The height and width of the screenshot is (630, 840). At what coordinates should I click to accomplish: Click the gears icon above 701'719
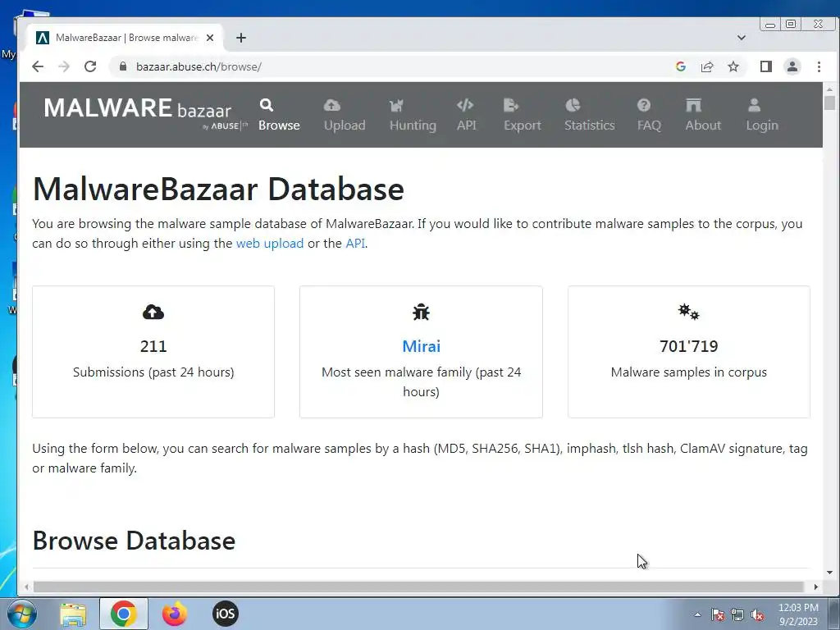(688, 312)
